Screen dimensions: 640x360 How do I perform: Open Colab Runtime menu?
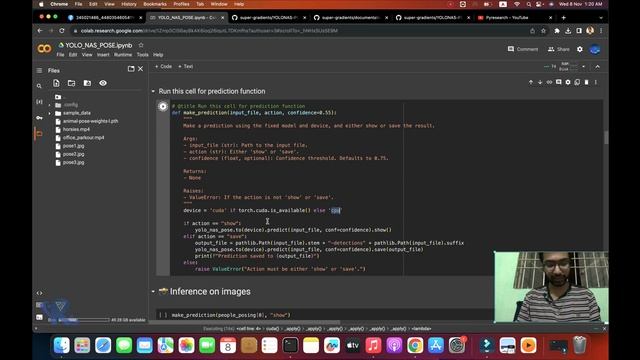point(122,55)
